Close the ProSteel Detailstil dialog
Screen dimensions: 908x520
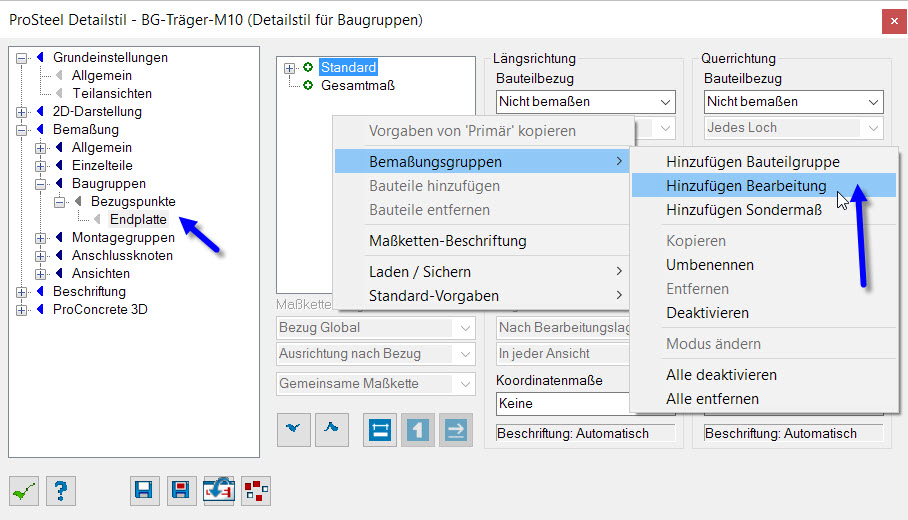click(x=894, y=21)
